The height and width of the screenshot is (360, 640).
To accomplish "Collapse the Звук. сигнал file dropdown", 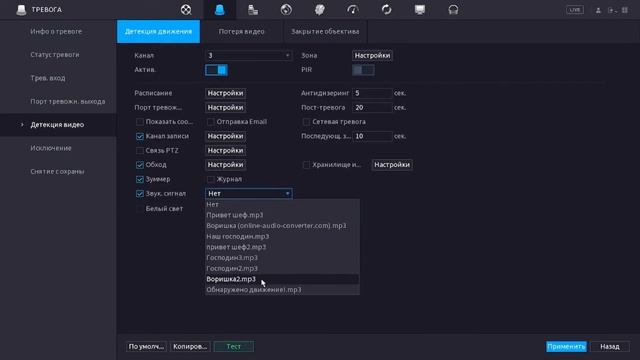I will [x=249, y=193].
